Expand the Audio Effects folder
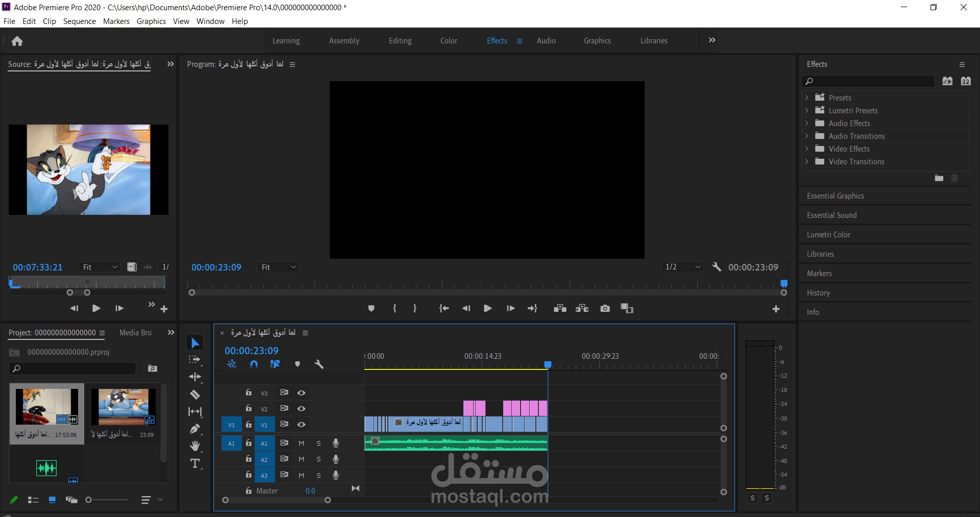Image resolution: width=980 pixels, height=517 pixels. coord(806,123)
